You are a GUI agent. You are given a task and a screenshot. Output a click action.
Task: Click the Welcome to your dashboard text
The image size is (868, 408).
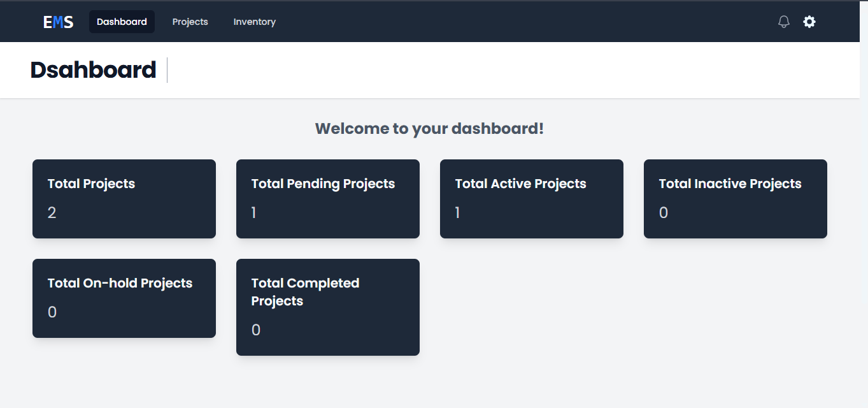429,129
